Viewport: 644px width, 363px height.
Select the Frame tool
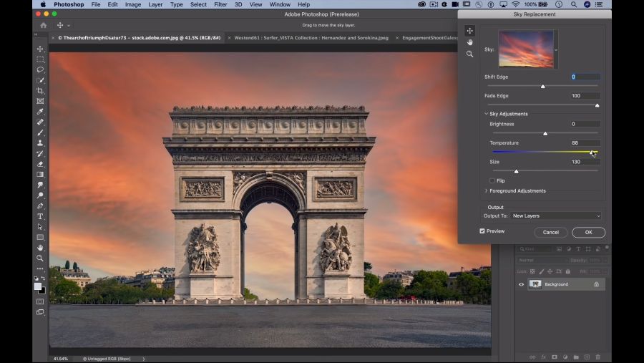pos(40,101)
